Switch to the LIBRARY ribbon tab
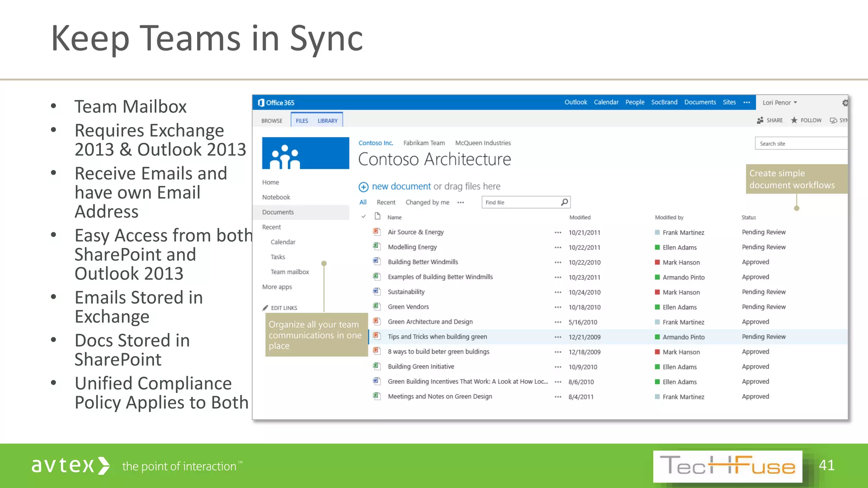Screen dimensions: 868x488 [x=328, y=121]
